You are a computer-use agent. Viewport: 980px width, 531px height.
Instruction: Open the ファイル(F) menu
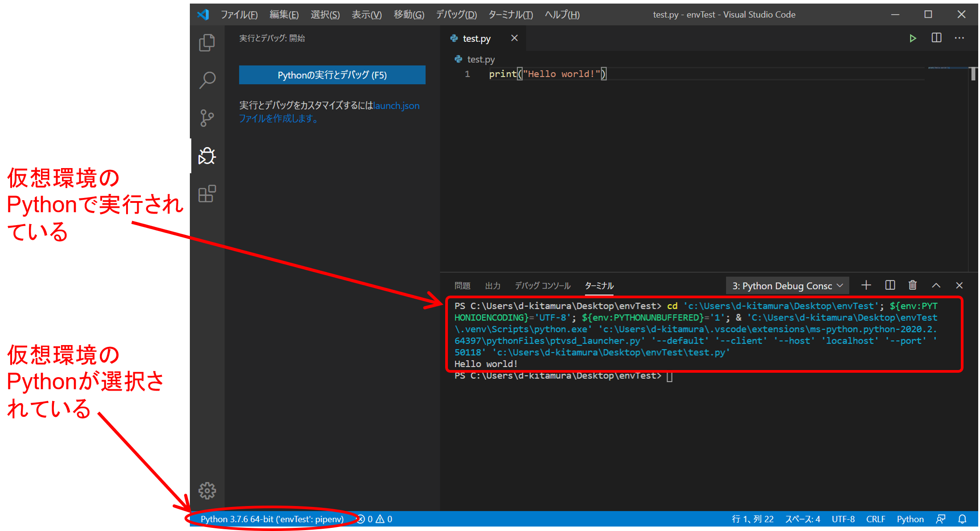[x=239, y=15]
